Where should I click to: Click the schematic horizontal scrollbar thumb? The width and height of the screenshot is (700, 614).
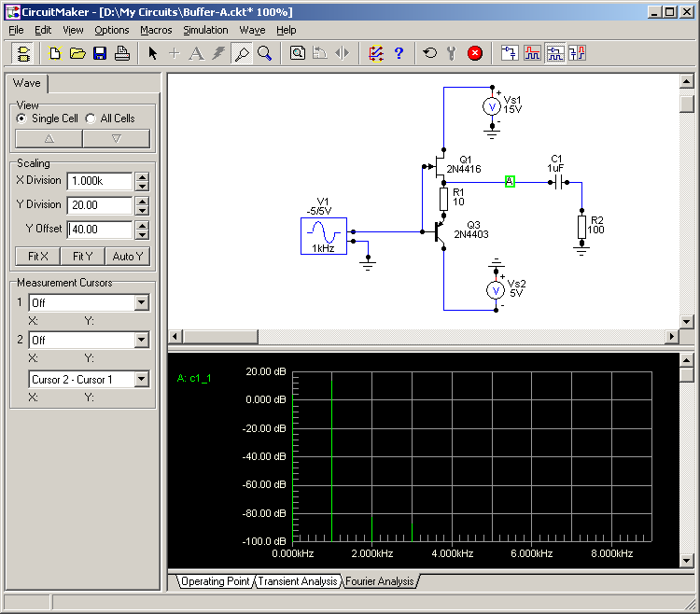(220, 337)
